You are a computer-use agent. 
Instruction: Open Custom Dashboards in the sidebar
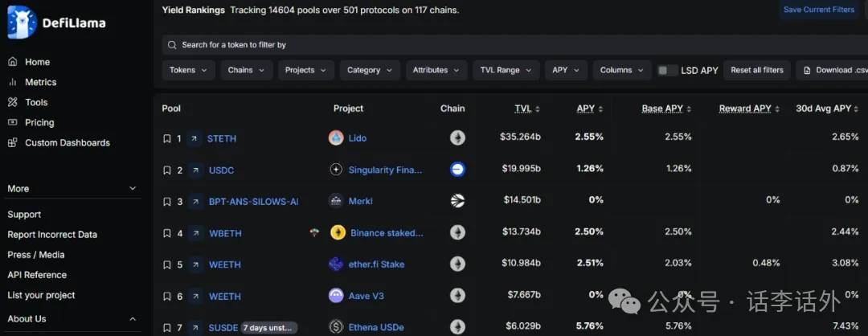pos(67,142)
